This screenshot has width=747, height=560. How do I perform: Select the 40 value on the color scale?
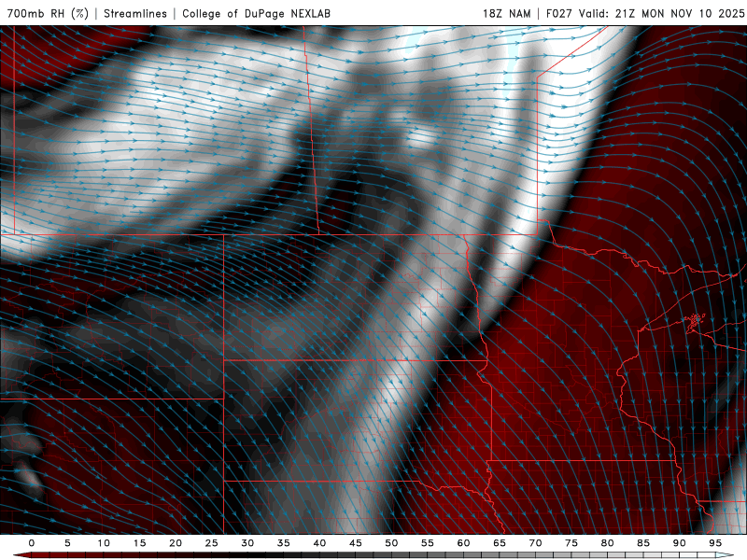click(319, 543)
